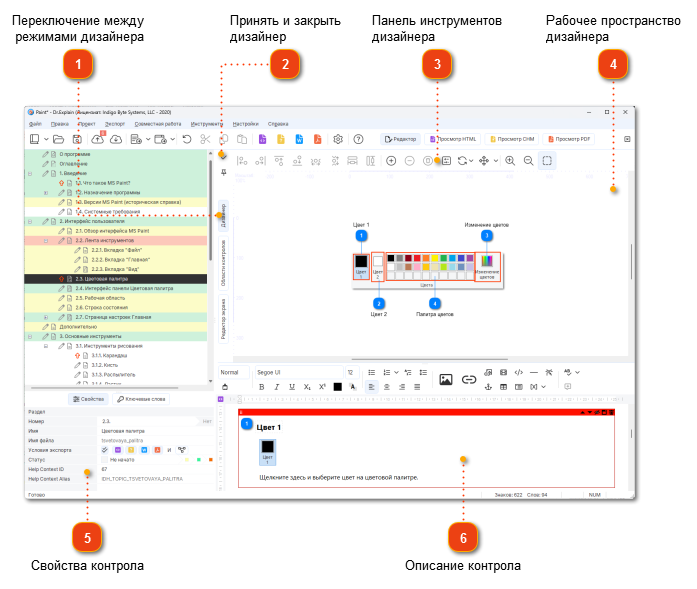Switch to the Ключевые слова tab
Screen dimensions: 697x589
(x=142, y=398)
